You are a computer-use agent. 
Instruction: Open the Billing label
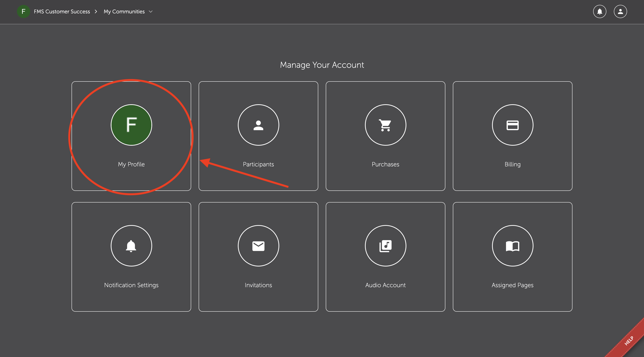(513, 164)
